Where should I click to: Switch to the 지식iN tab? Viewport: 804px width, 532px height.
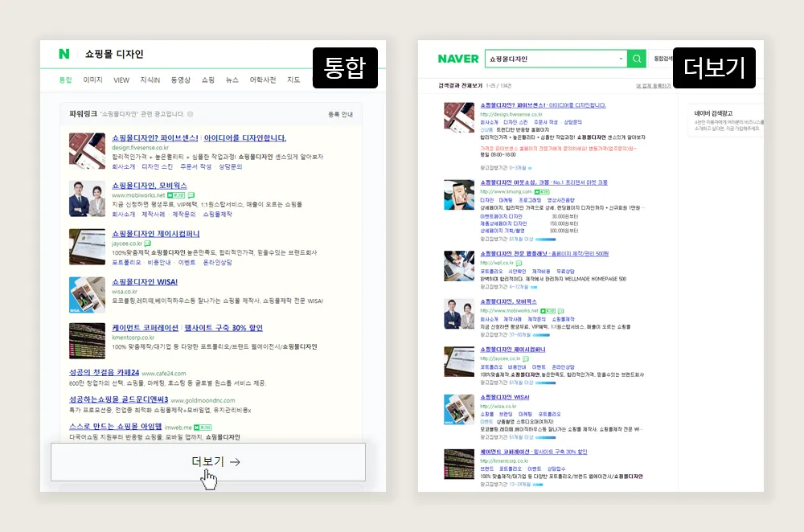pos(150,80)
